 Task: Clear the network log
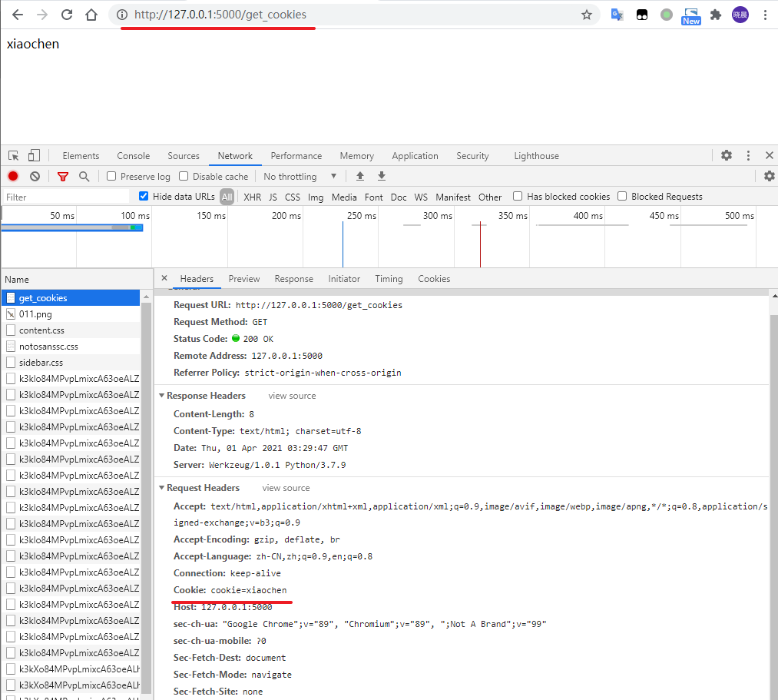coord(35,176)
